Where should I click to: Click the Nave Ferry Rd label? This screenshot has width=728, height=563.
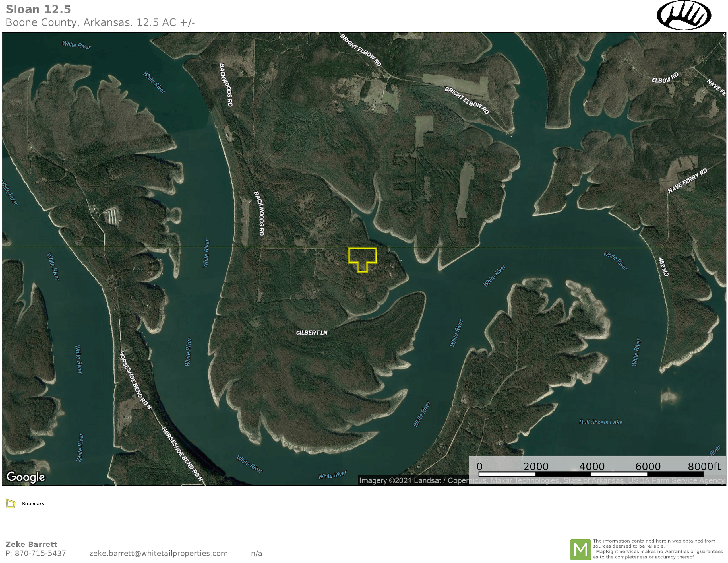coord(687,181)
